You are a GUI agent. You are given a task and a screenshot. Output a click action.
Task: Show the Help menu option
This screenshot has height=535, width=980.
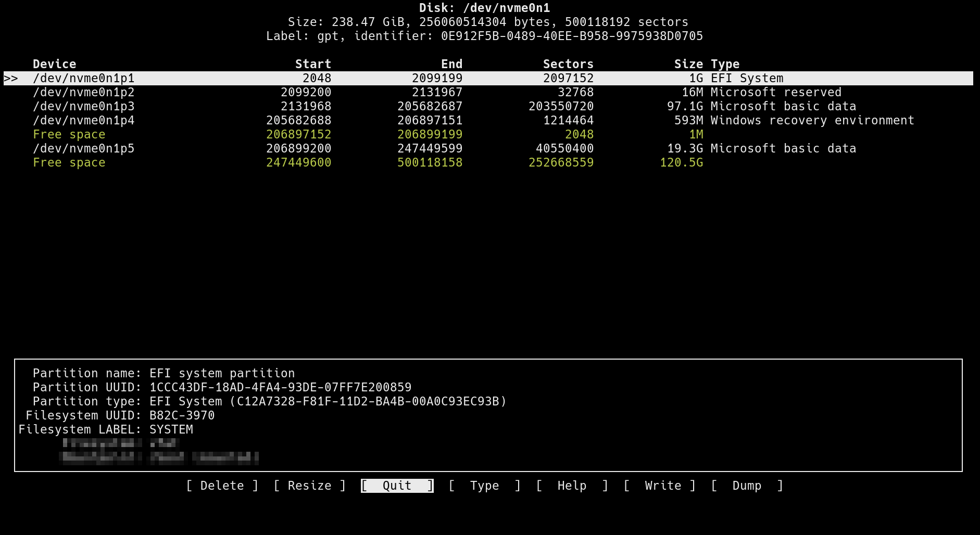[572, 486]
